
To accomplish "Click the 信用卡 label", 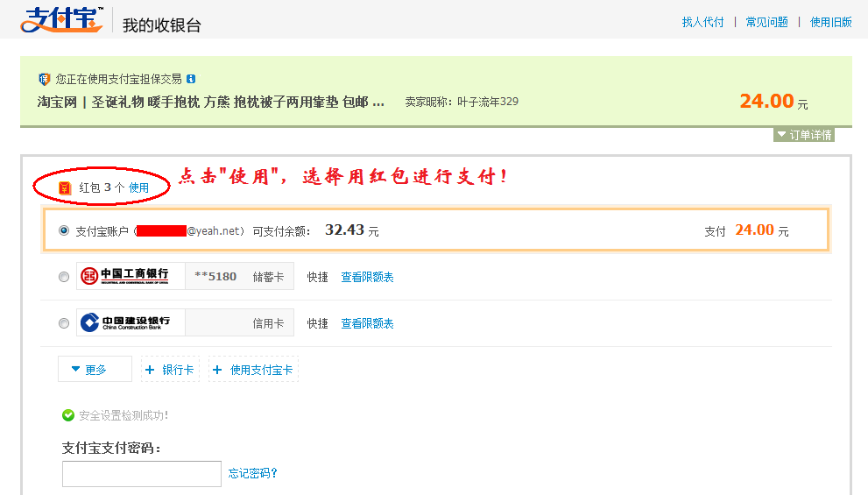I will (x=268, y=323).
